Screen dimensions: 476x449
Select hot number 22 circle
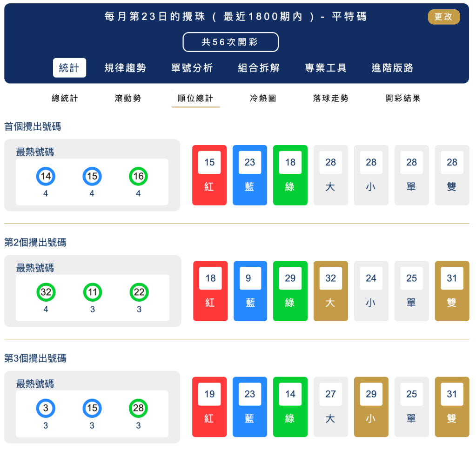pos(138,292)
